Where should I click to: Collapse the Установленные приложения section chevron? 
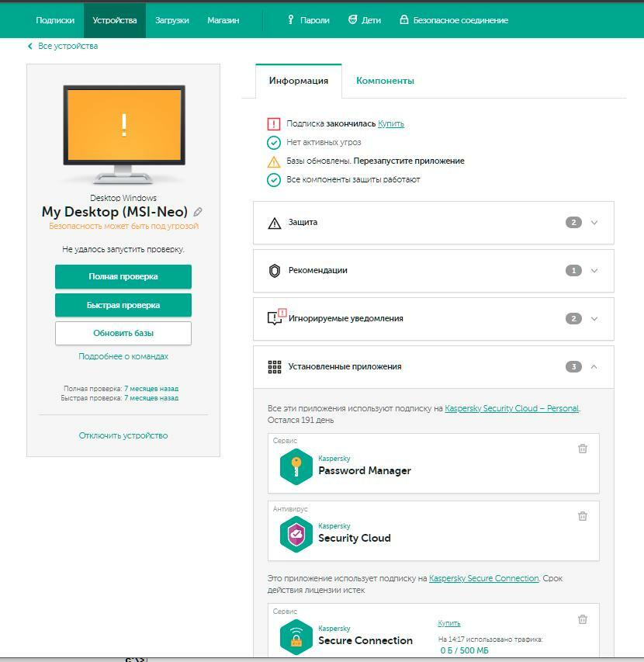594,367
